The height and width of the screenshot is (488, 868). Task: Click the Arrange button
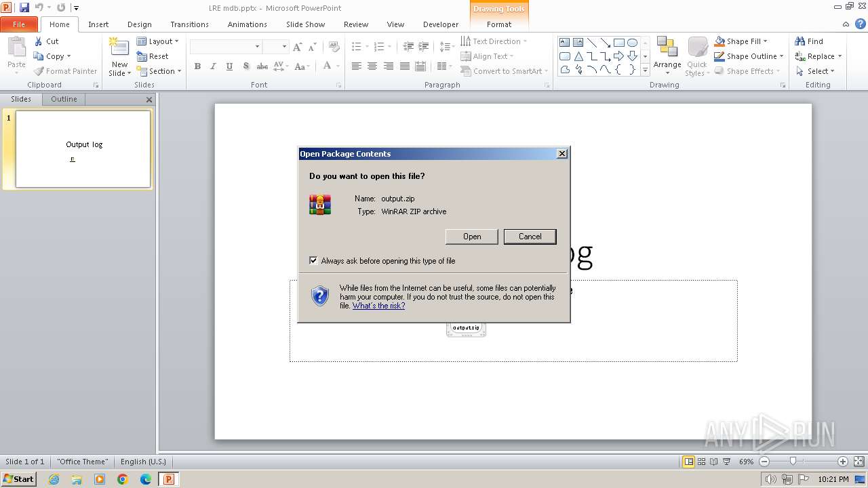[667, 56]
